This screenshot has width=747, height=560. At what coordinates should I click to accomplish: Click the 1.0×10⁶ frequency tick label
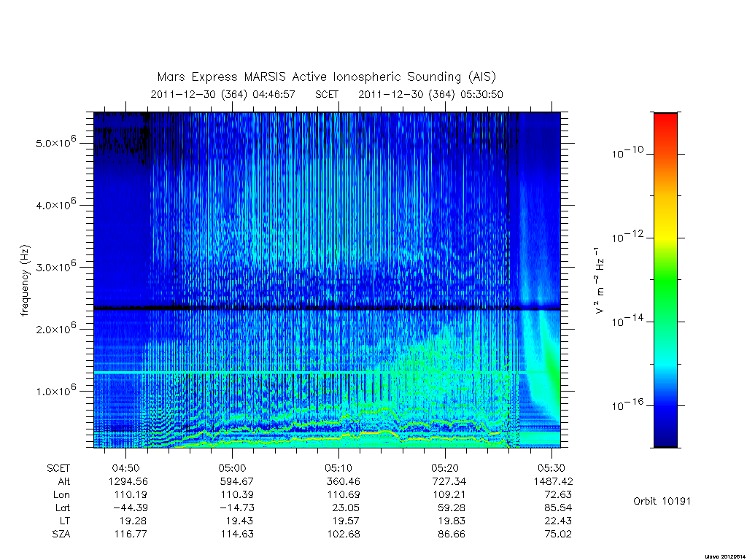pos(55,389)
